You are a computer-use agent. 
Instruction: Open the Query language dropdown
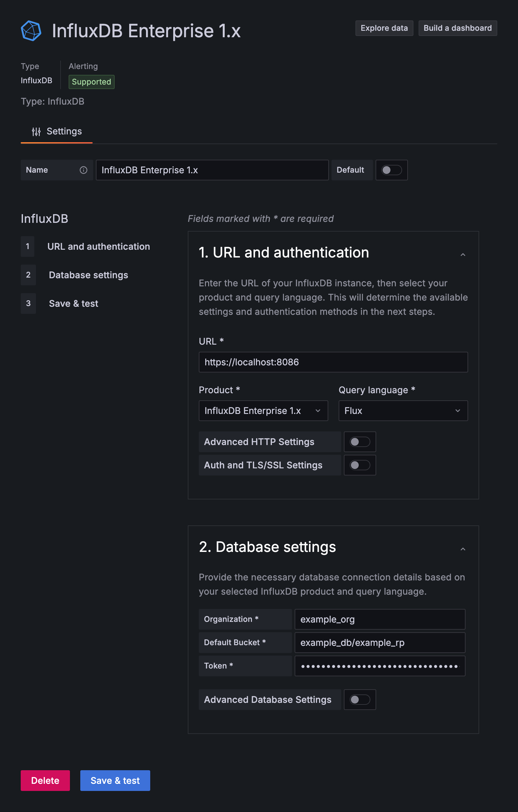pyautogui.click(x=403, y=411)
